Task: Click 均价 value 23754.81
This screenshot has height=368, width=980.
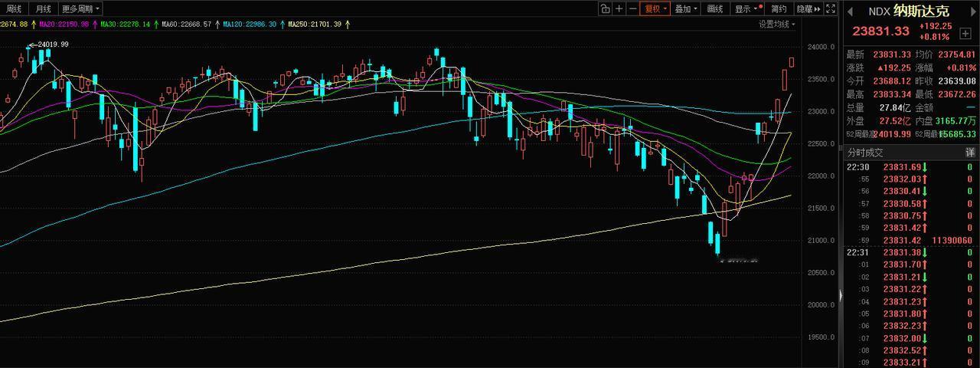Action: coord(957,54)
